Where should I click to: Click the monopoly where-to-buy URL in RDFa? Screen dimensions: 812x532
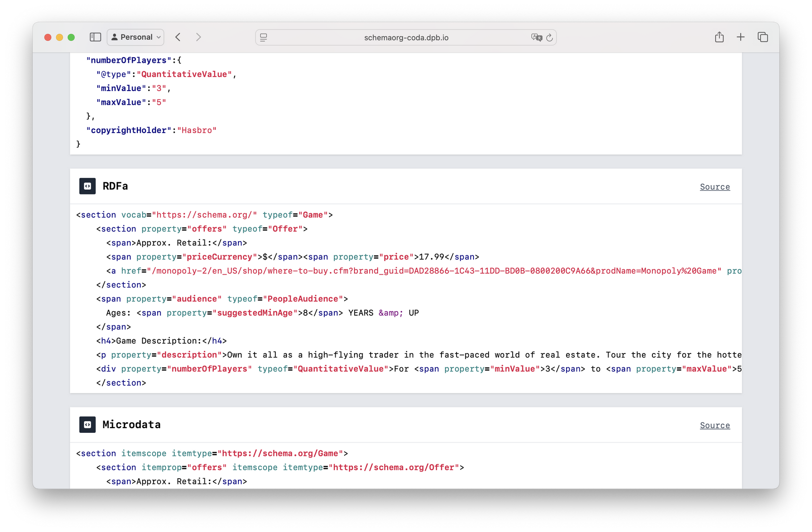pyautogui.click(x=434, y=270)
